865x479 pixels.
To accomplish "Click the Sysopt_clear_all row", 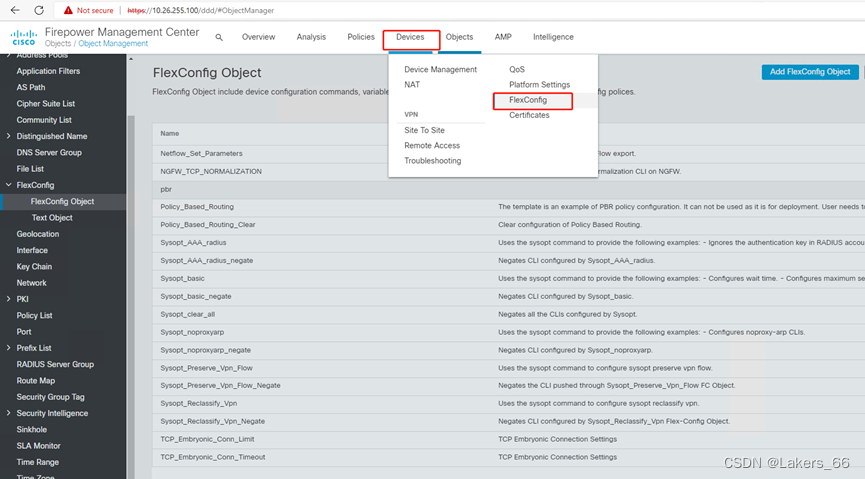I will [x=509, y=315].
